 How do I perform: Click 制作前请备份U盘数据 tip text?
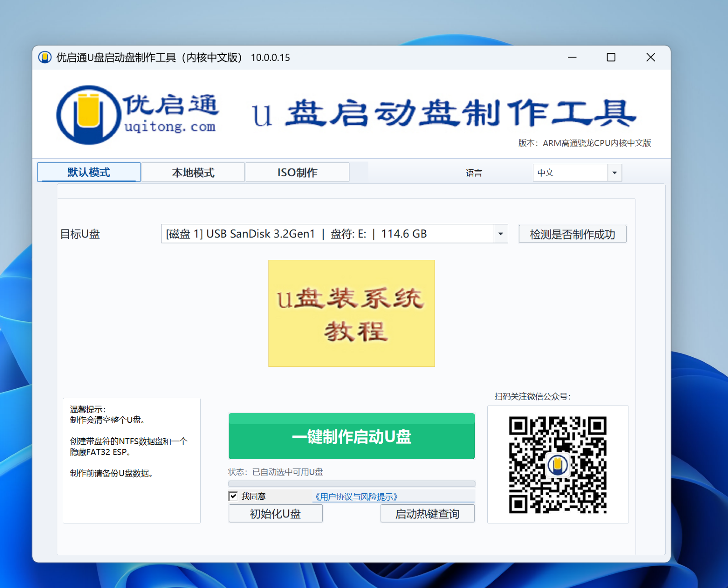pos(111,473)
